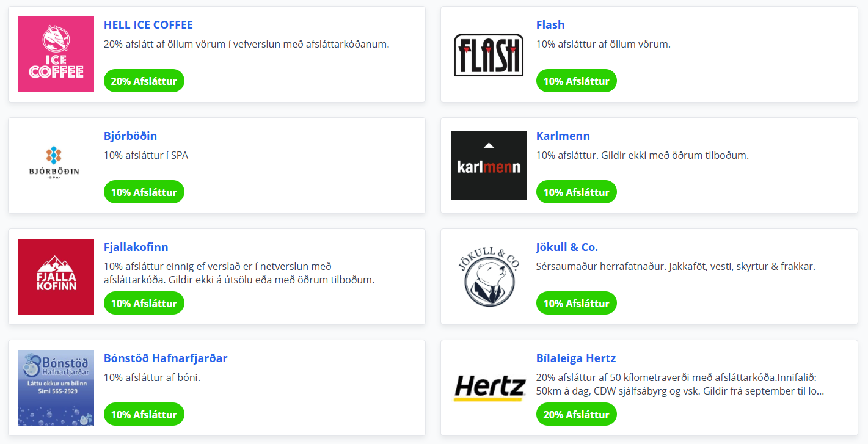868x444 pixels.
Task: Open the Fjallakofinn title link
Action: click(136, 247)
